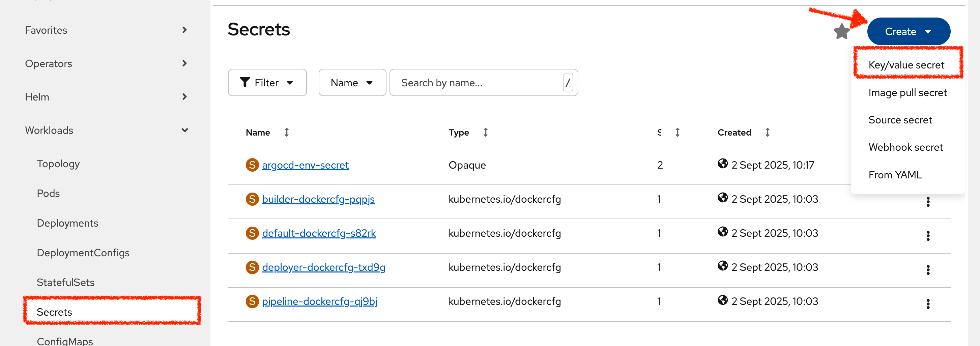This screenshot has width=980, height=346.
Task: Click the Create button
Action: pyautogui.click(x=909, y=31)
